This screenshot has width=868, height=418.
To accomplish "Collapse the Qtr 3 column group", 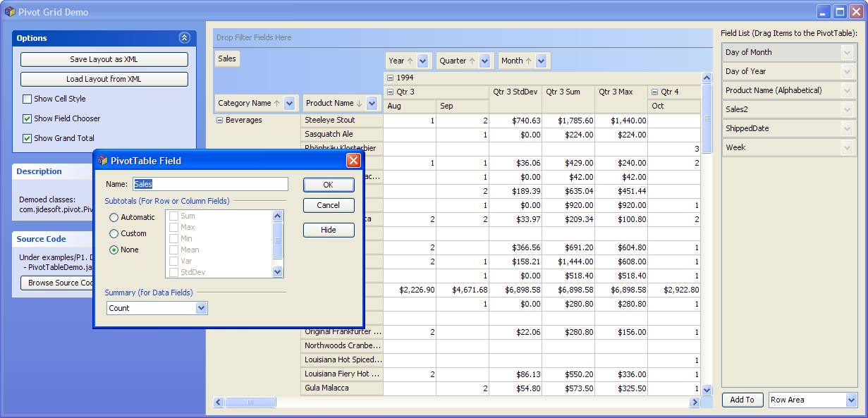I will pyautogui.click(x=390, y=92).
